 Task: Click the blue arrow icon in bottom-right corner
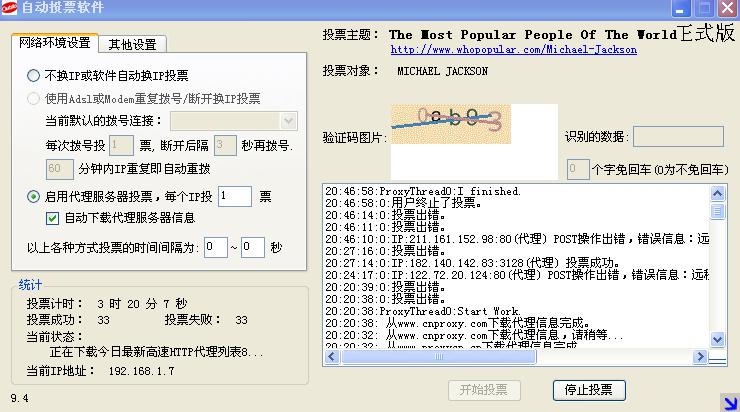(x=730, y=403)
